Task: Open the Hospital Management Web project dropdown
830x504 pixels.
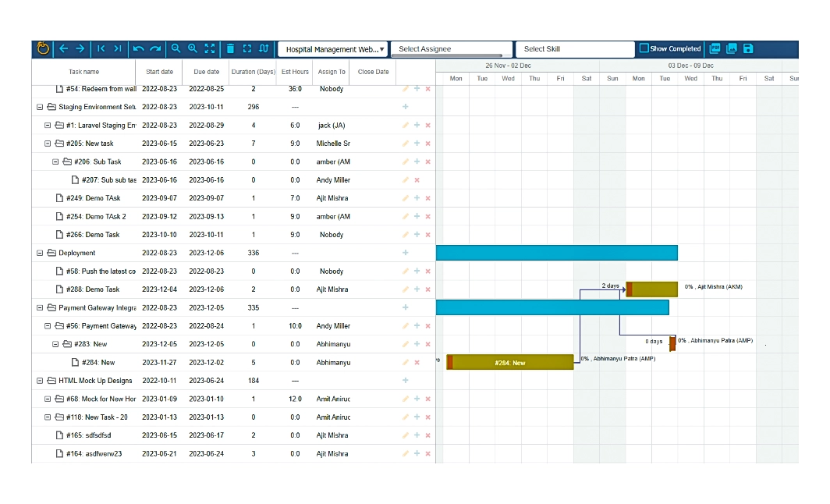Action: click(333, 48)
